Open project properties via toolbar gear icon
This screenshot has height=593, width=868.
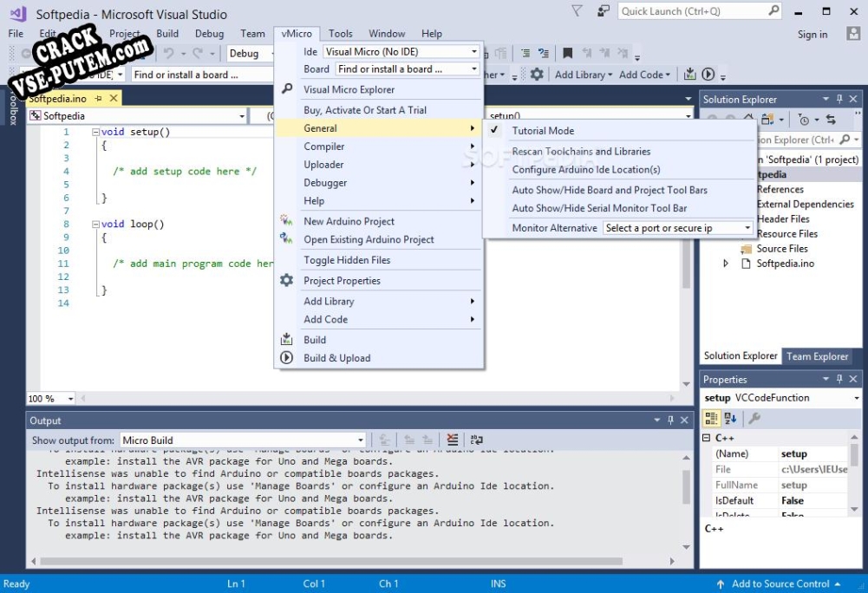pyautogui.click(x=537, y=75)
